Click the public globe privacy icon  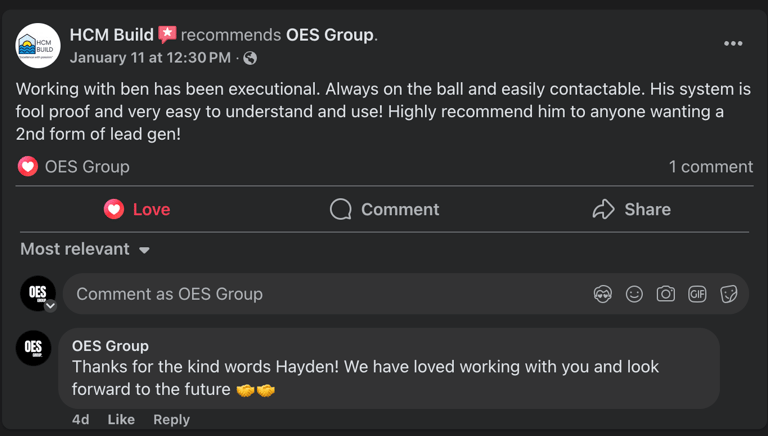pos(250,58)
